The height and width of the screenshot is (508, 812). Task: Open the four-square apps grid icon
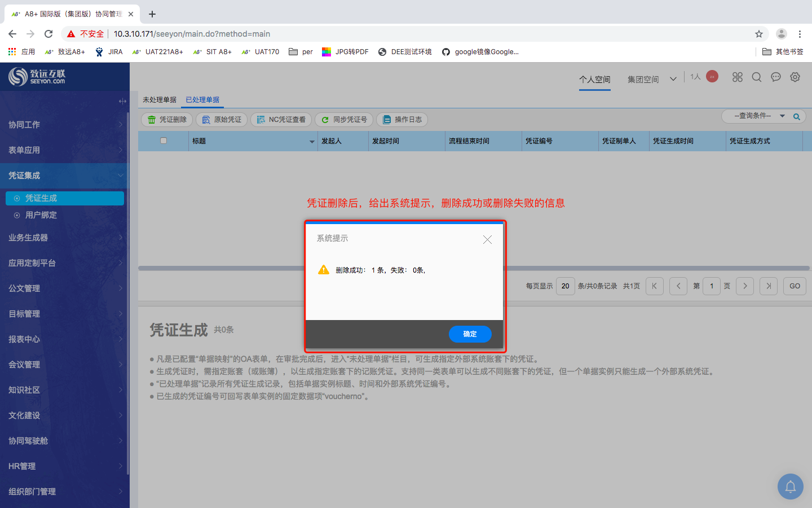pos(738,77)
